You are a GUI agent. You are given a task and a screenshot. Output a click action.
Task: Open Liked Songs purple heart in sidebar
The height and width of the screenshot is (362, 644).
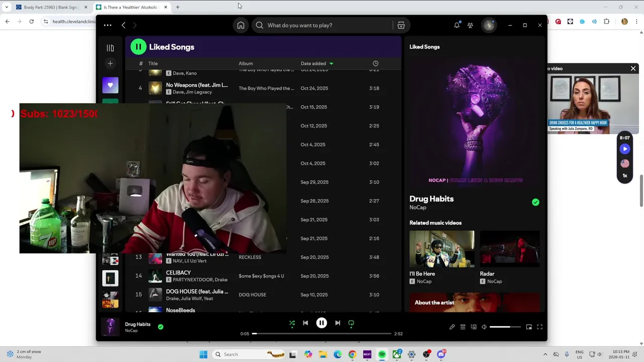[x=110, y=85]
